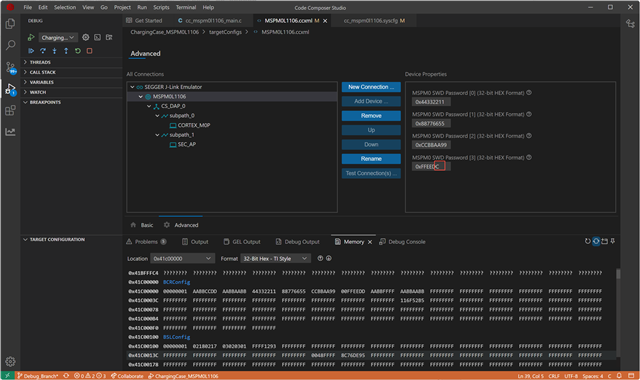The image size is (640, 380).
Task: Click the help icon next to SWD Password [1]
Action: tap(529, 114)
